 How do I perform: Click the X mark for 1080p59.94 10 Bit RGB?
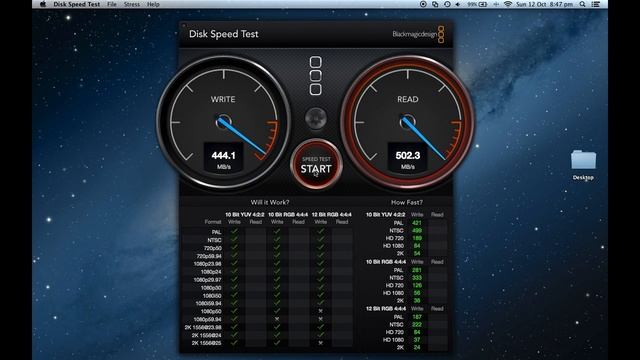point(277,319)
